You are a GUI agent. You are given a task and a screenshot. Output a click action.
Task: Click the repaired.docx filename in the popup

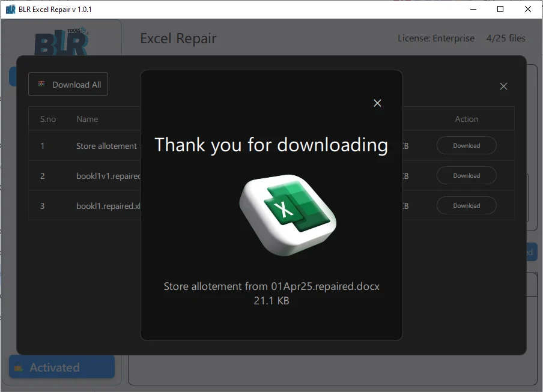(x=271, y=286)
